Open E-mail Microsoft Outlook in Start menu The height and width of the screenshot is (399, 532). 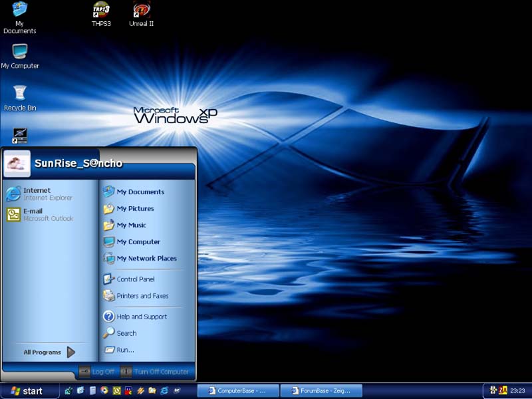(x=39, y=215)
